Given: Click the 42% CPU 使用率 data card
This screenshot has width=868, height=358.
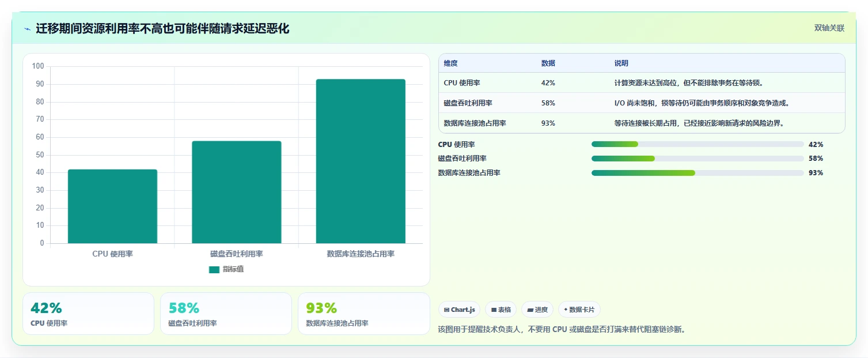Looking at the screenshot, I should click(x=88, y=314).
